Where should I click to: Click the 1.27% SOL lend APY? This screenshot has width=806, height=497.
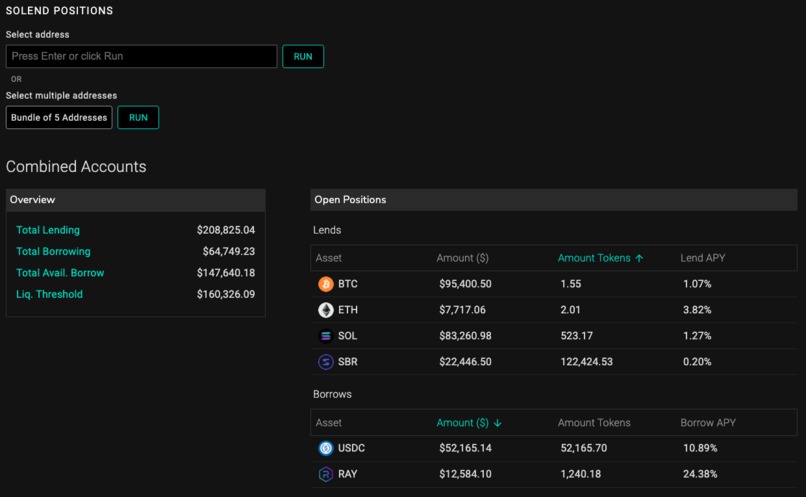pos(697,336)
